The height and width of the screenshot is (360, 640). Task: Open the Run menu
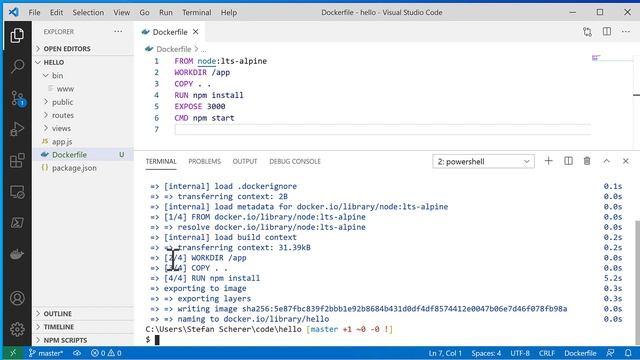tap(166, 12)
